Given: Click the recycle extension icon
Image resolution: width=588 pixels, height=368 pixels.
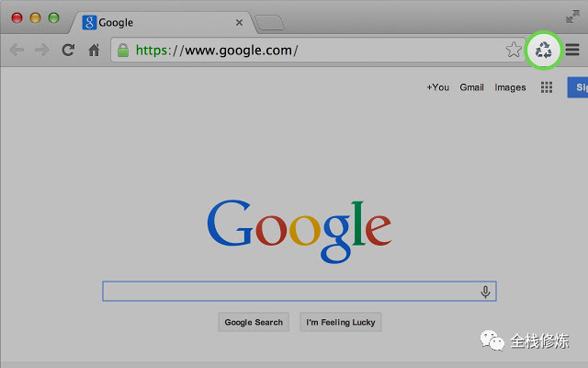Looking at the screenshot, I should tap(544, 50).
